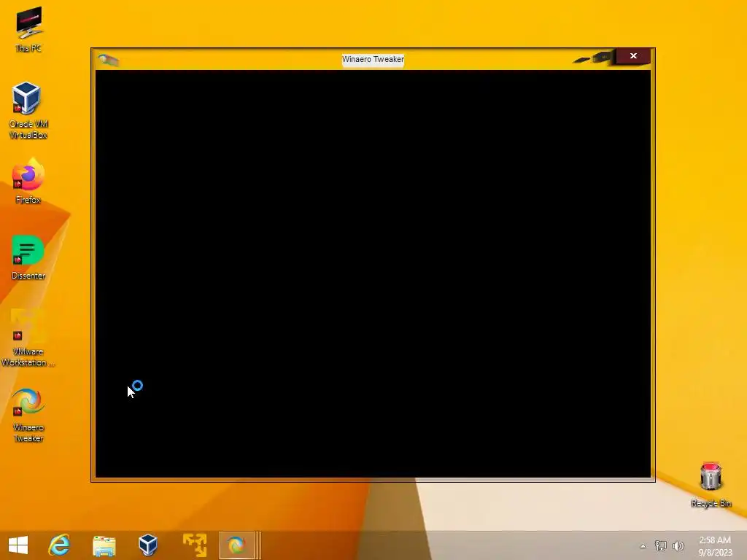Click the Winaero Tweaker title text
747x560 pixels.
(373, 60)
